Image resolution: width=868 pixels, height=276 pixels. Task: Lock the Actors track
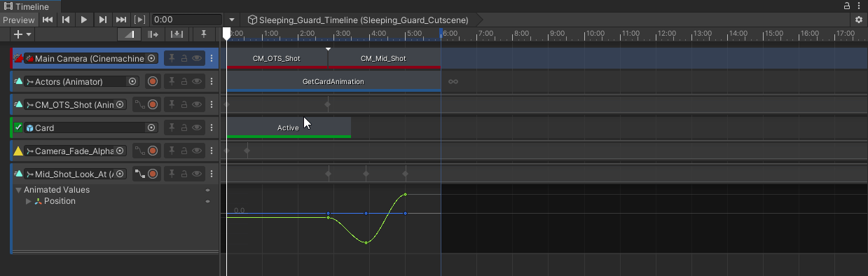coord(184,82)
